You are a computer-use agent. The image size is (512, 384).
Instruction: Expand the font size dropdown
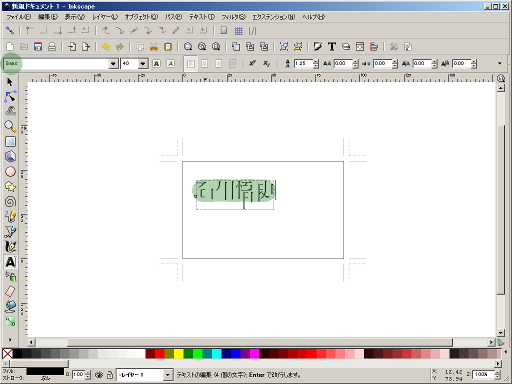[143, 63]
